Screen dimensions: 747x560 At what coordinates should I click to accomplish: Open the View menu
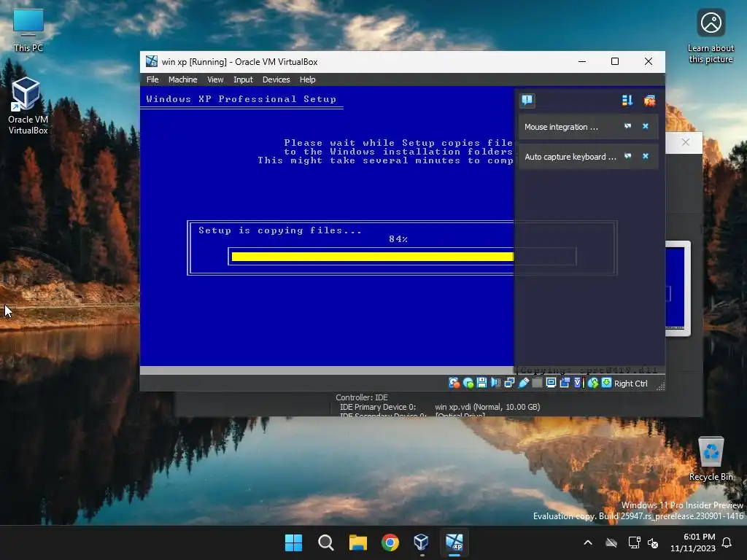coord(215,79)
